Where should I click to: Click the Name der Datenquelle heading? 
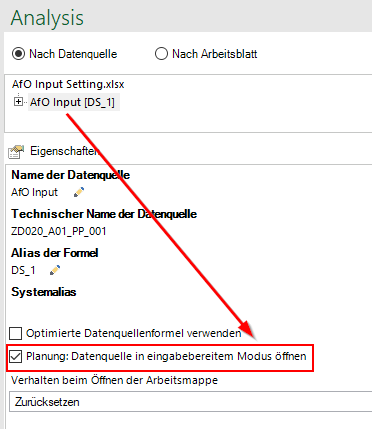tap(70, 175)
